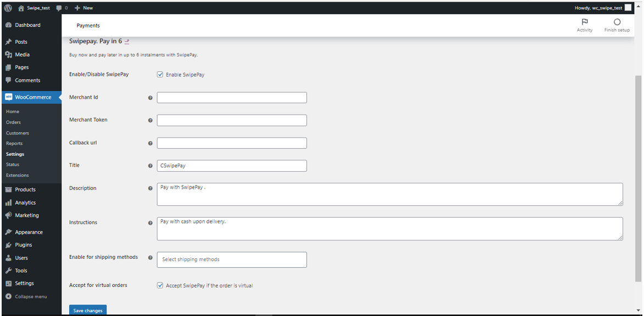644x316 pixels.
Task: Show help tip for Callback url
Action: [x=150, y=143]
